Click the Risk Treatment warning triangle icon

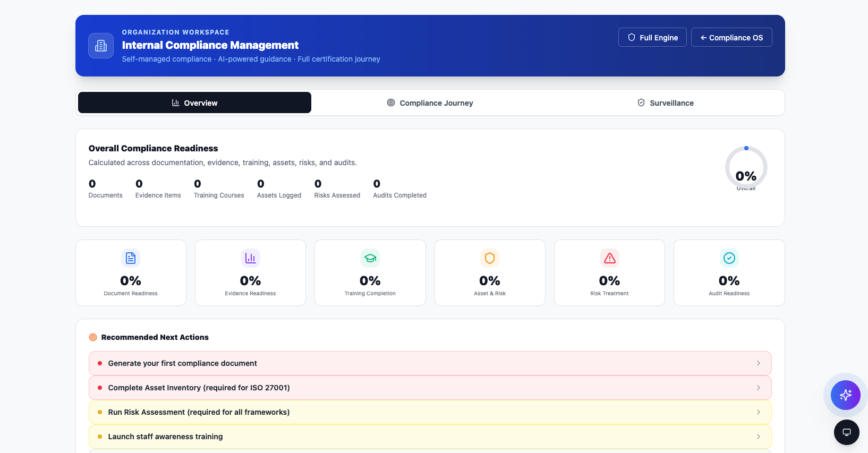pyautogui.click(x=609, y=258)
